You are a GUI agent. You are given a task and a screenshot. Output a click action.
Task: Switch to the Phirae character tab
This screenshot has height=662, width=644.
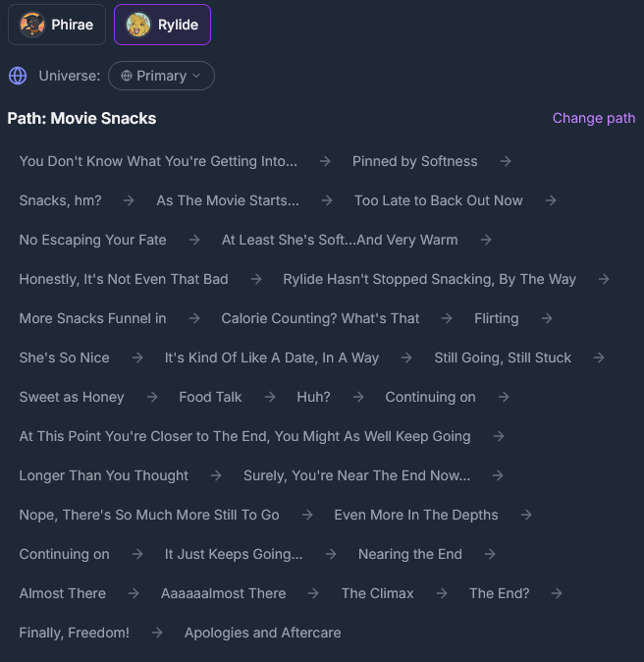click(57, 25)
